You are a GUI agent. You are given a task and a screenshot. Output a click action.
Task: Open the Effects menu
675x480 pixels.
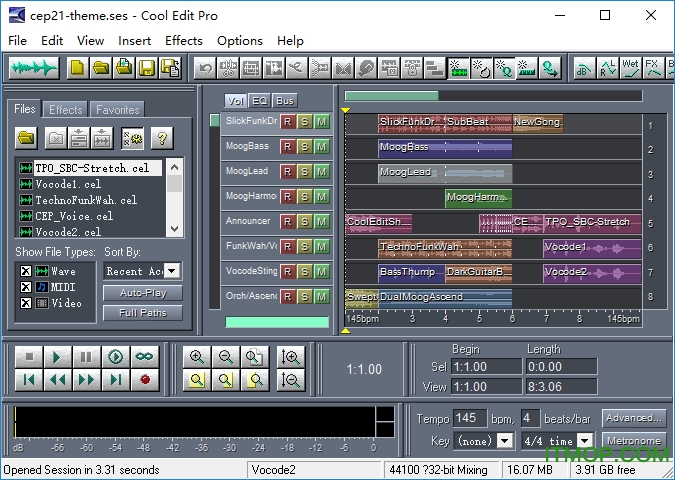pos(183,41)
